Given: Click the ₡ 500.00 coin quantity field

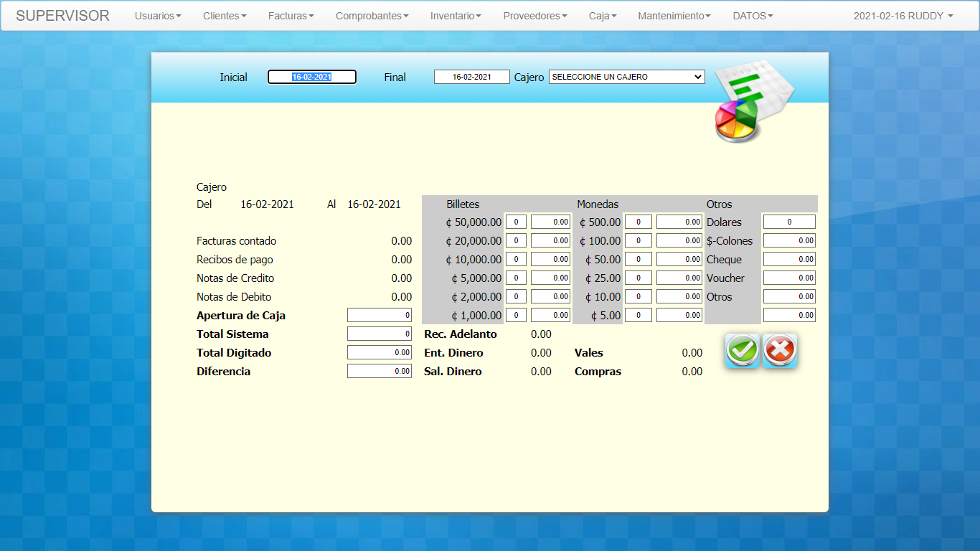Looking at the screenshot, I should (638, 222).
